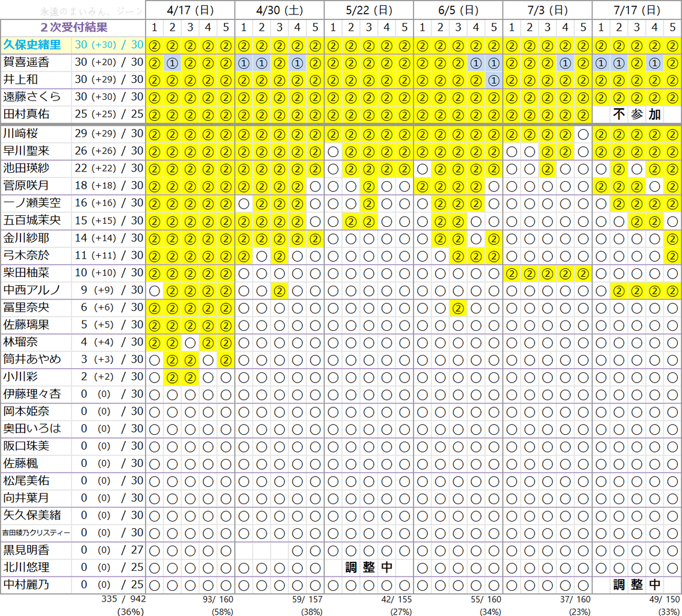Click the 2次受付結果 header cell
The image size is (682, 616).
(74, 28)
